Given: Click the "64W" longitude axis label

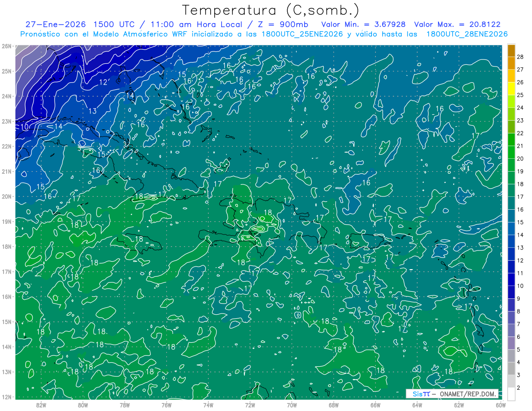Looking at the screenshot, I should pyautogui.click(x=417, y=404).
